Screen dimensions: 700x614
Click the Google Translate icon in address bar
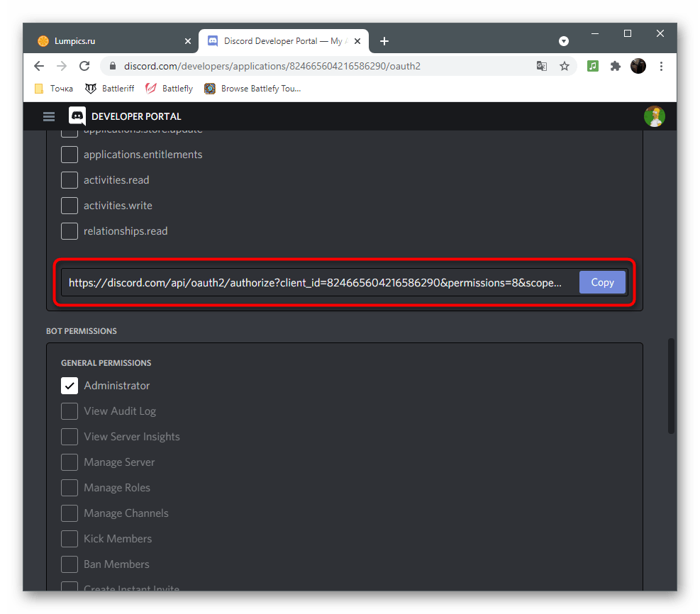tap(542, 65)
